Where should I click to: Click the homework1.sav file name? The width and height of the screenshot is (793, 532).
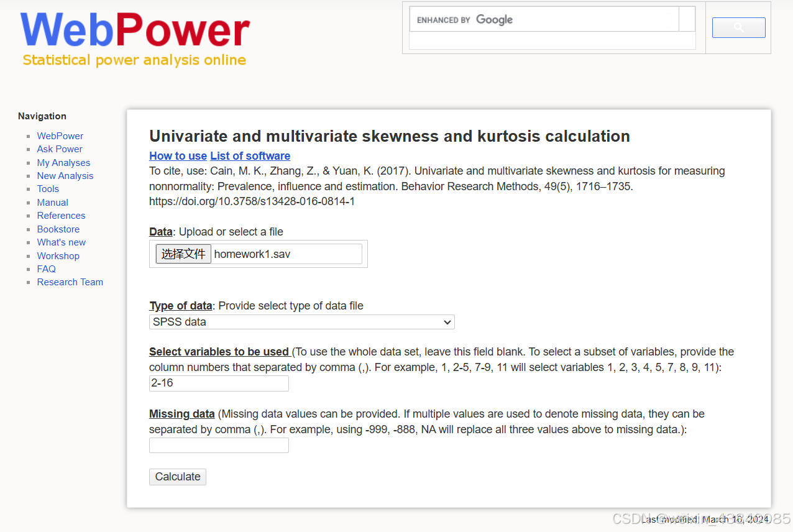252,254
